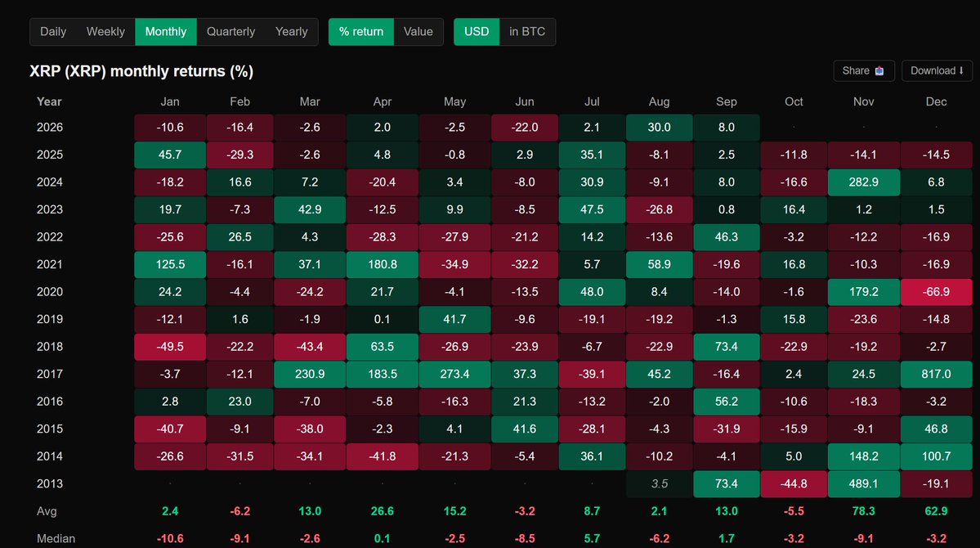Image resolution: width=980 pixels, height=548 pixels.
Task: Switch denomination to in BTC
Action: point(527,32)
